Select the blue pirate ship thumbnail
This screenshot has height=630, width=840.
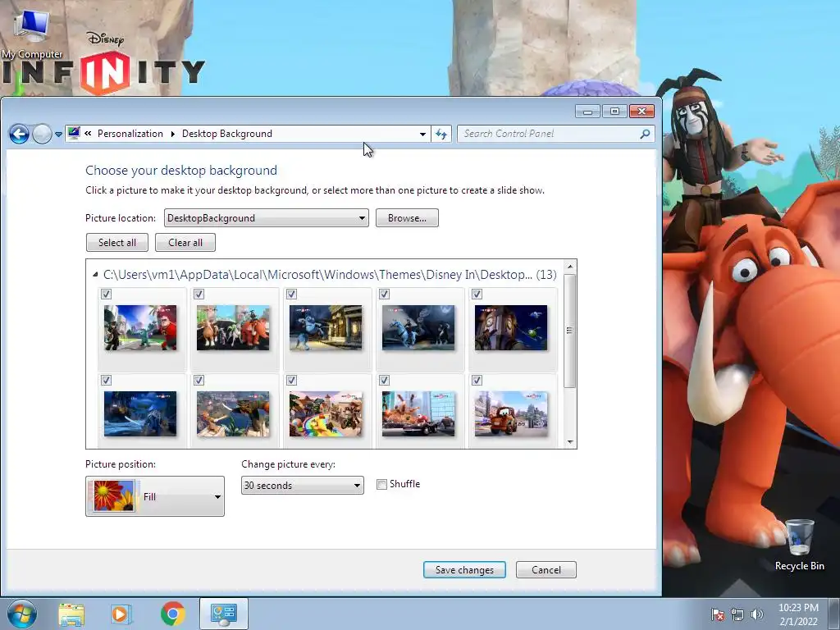(140, 413)
